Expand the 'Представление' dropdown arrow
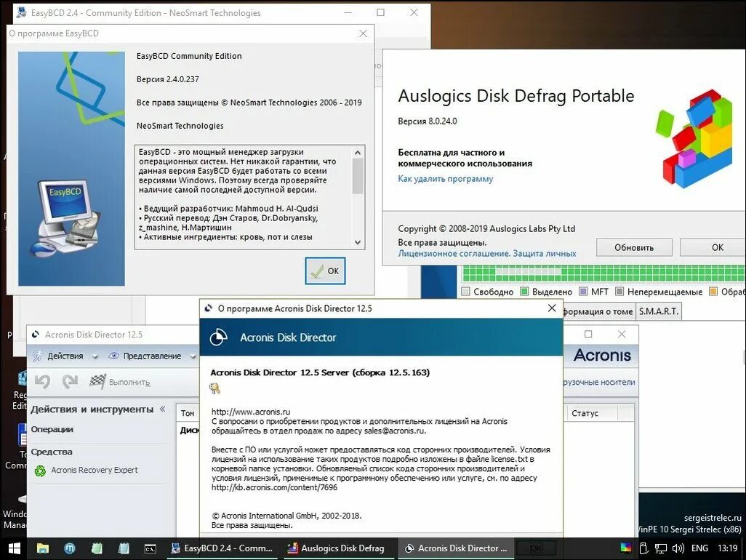The height and width of the screenshot is (560, 746). coord(193,356)
